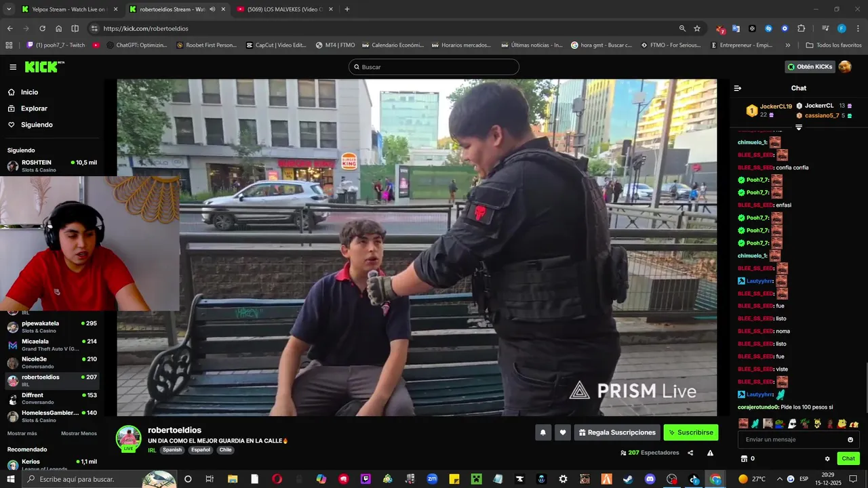Click Mostrar Menos in the sidebar

[79, 434]
